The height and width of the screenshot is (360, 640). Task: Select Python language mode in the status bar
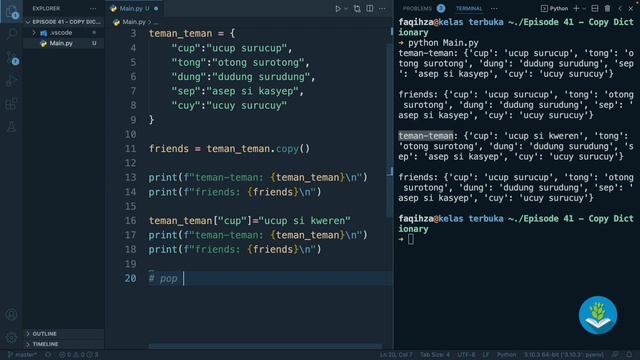[x=506, y=355]
